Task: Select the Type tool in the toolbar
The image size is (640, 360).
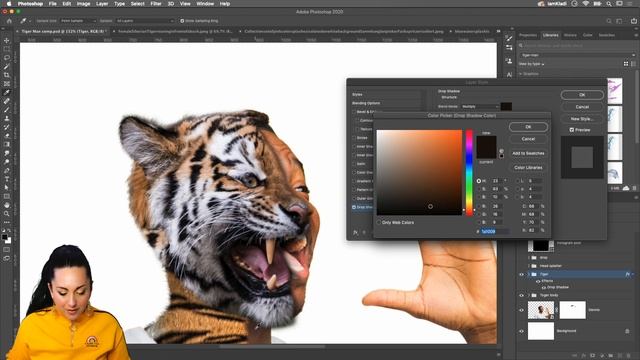Action: 7,179
